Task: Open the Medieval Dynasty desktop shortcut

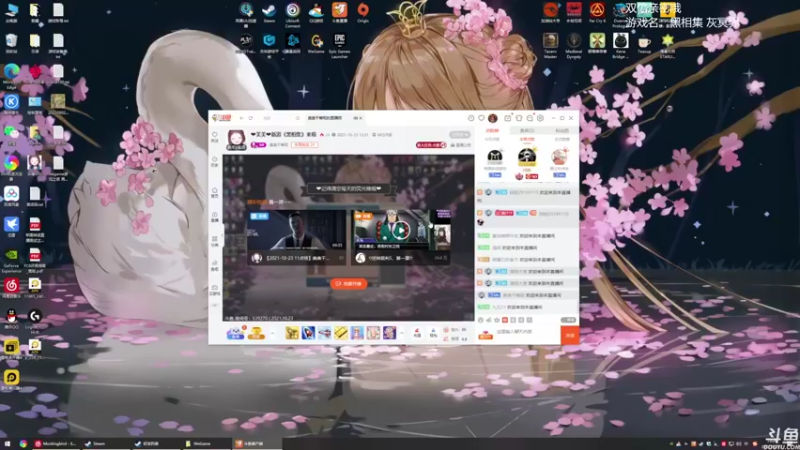Action: click(x=573, y=46)
